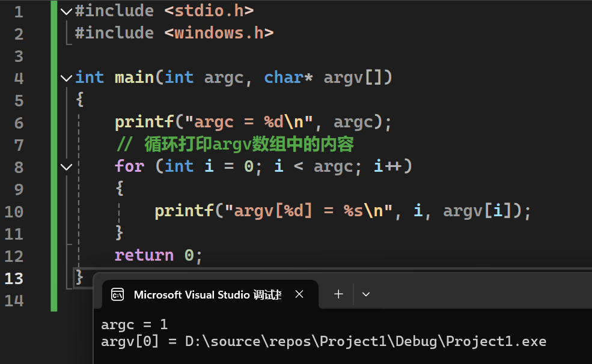This screenshot has height=364, width=592.
Task: Click the green modified-lines gutter indicator
Action: pos(53,150)
